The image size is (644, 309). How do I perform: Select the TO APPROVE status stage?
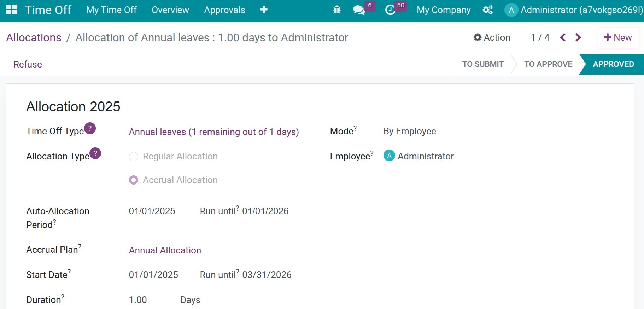pos(548,64)
